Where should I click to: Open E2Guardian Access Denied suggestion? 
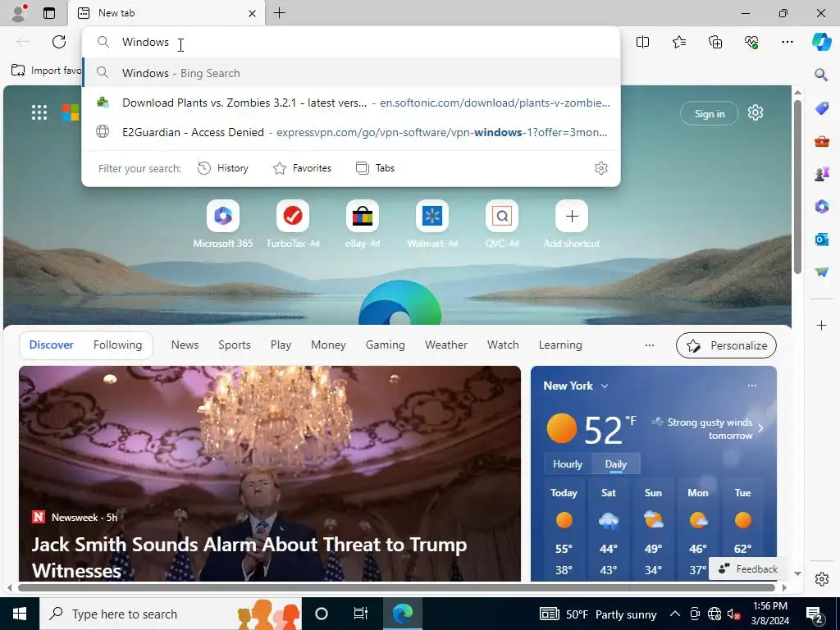[x=351, y=132]
